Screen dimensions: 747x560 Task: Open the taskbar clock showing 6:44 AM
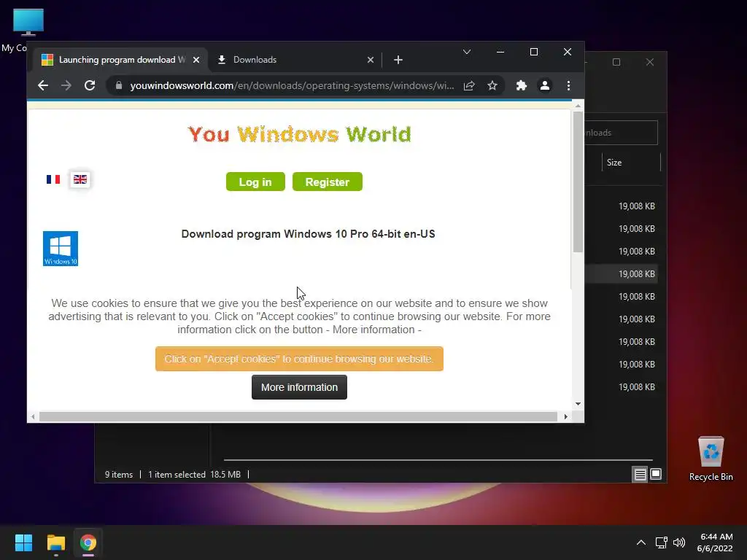(x=715, y=542)
